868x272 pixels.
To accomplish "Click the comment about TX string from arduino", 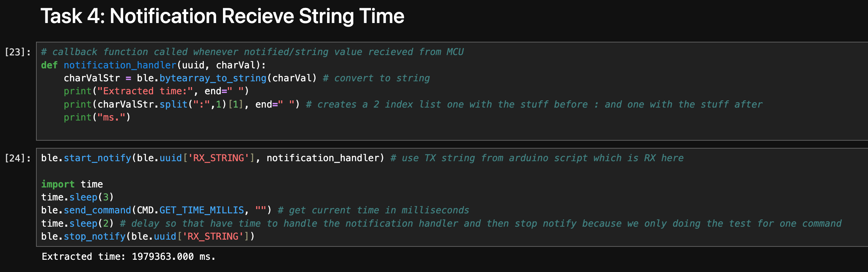I will [537, 158].
